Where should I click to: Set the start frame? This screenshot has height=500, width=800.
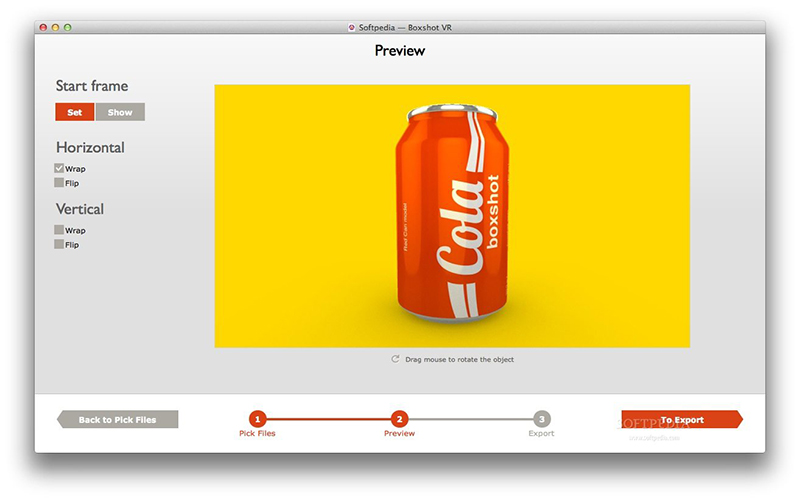pos(74,112)
